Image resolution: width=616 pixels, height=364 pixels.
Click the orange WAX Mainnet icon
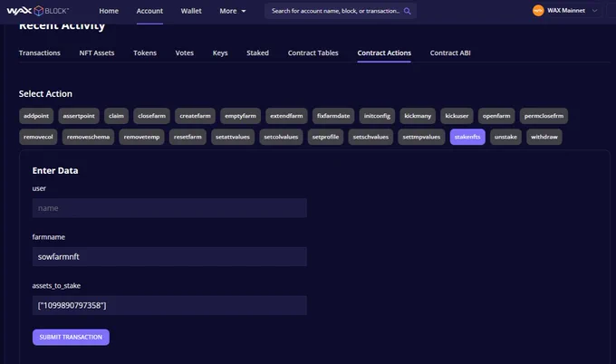(x=538, y=11)
